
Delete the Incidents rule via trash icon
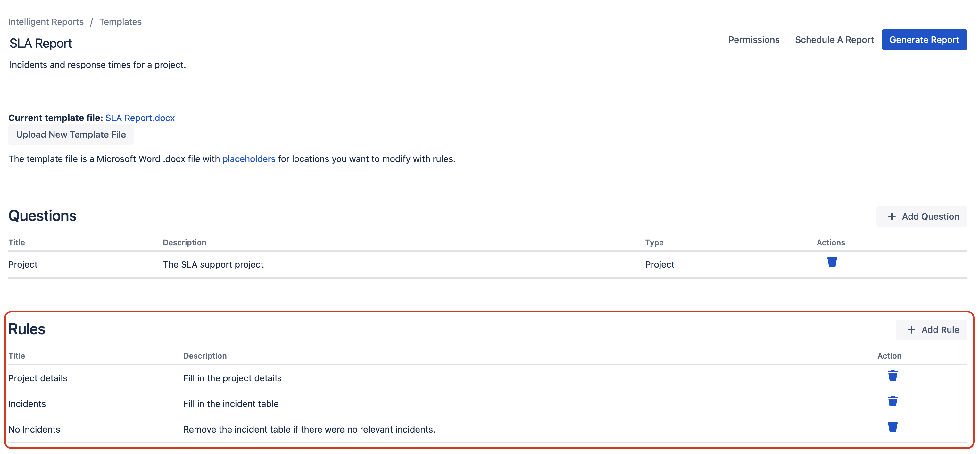[892, 401]
